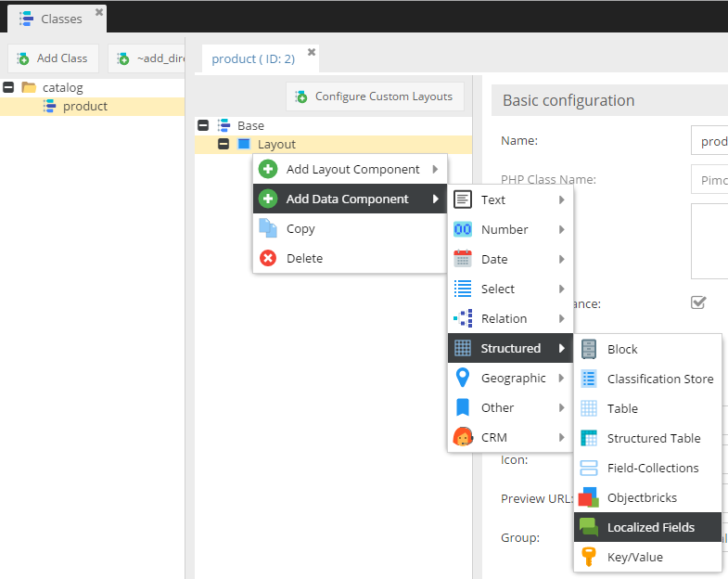Choose Localized Fields from Structured submenu
Image resolution: width=728 pixels, height=579 pixels.
coord(649,527)
